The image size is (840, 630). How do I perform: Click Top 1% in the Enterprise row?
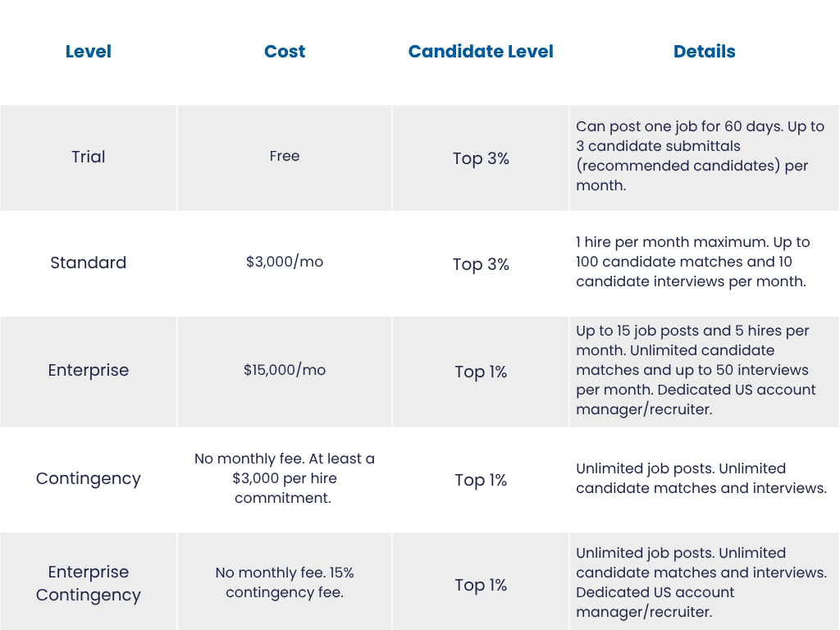click(481, 372)
